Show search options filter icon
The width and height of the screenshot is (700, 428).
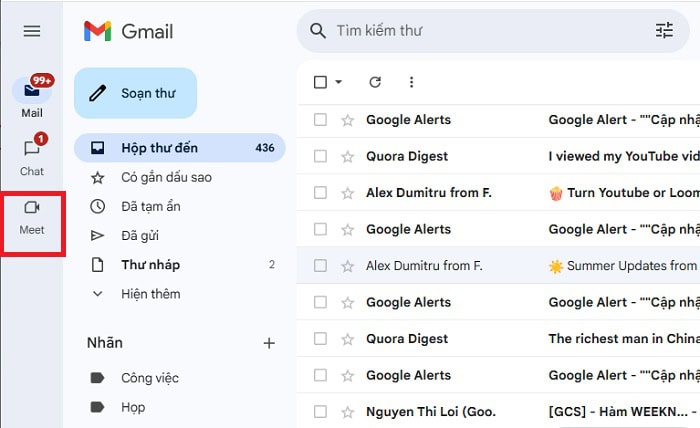(x=664, y=31)
